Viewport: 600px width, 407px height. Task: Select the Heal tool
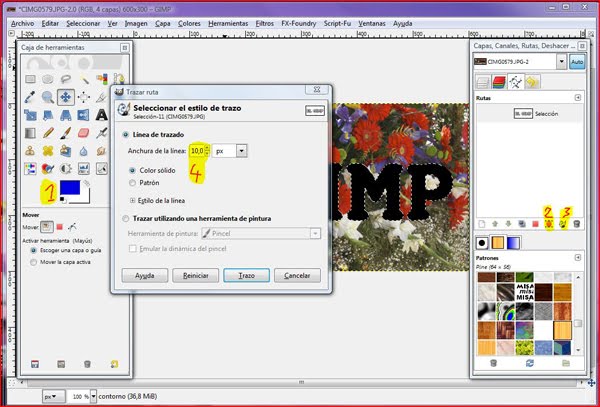(x=48, y=151)
